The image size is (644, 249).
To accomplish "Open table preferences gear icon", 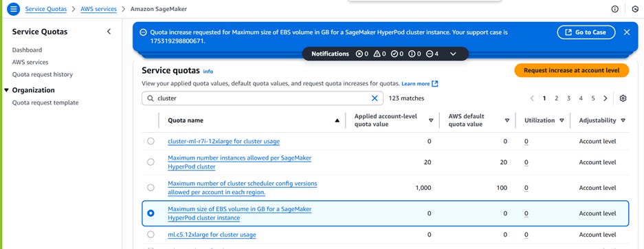I will click(x=623, y=98).
